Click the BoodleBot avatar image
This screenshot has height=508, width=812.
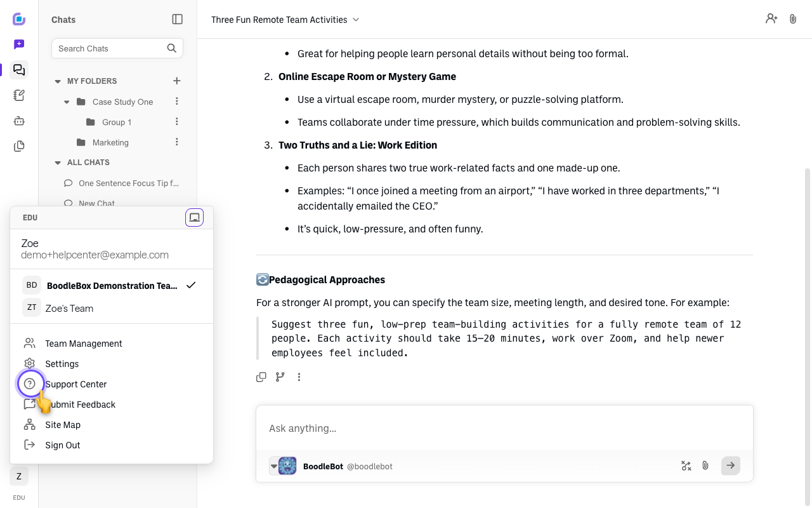[x=287, y=466]
